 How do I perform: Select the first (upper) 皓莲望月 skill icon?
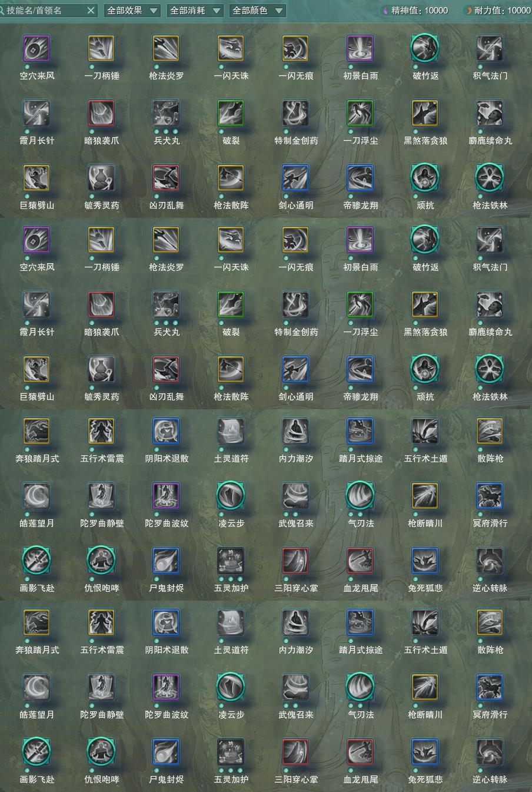pyautogui.click(x=36, y=496)
